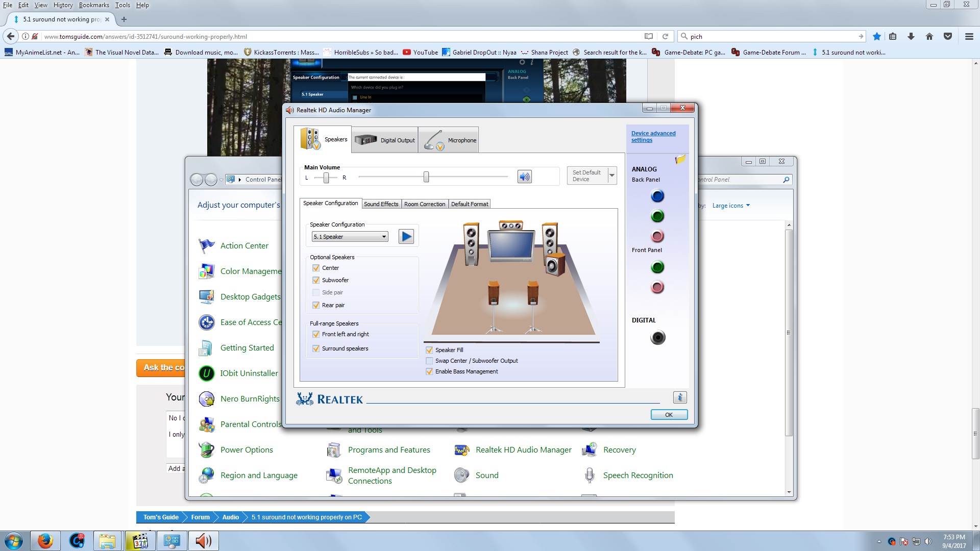
Task: Toggle the Center optional speaker checkbox
Action: pyautogui.click(x=316, y=268)
